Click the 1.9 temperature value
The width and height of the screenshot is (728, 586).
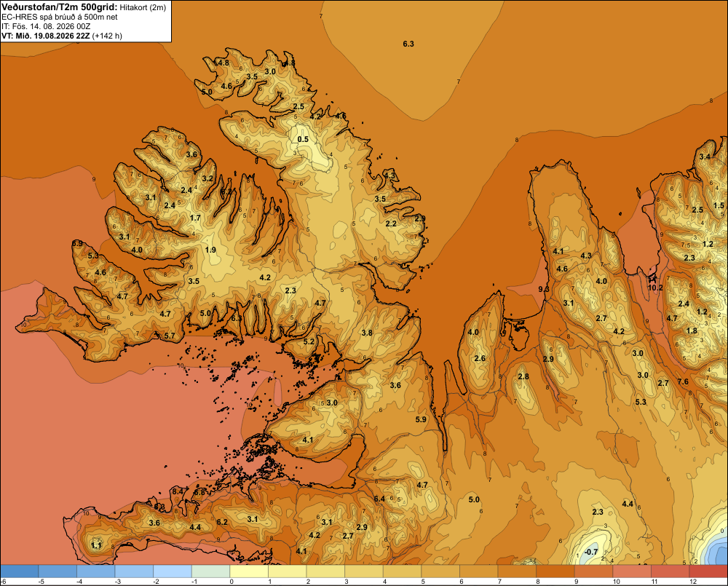click(x=210, y=250)
